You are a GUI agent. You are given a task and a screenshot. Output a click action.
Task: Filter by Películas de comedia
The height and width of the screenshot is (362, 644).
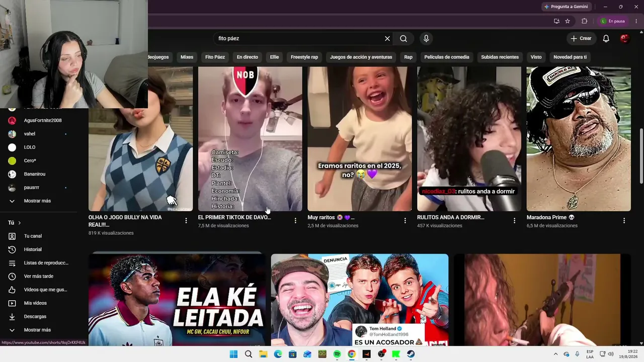click(447, 57)
